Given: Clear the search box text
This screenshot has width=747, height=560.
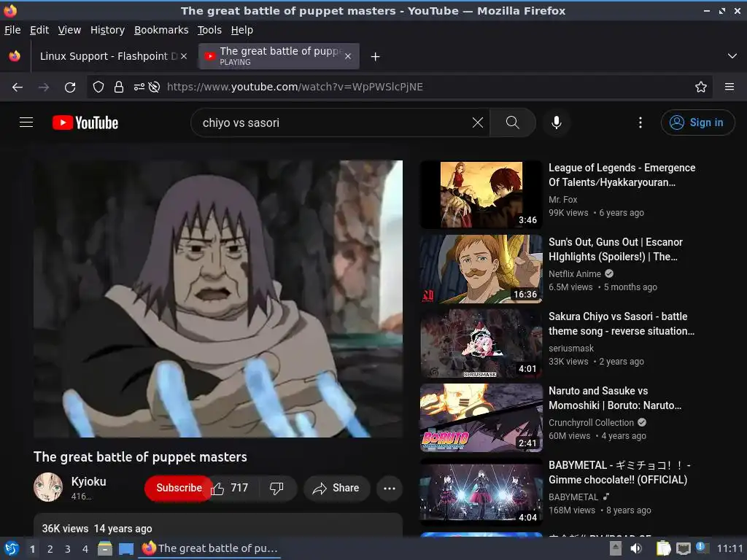Looking at the screenshot, I should pos(477,122).
